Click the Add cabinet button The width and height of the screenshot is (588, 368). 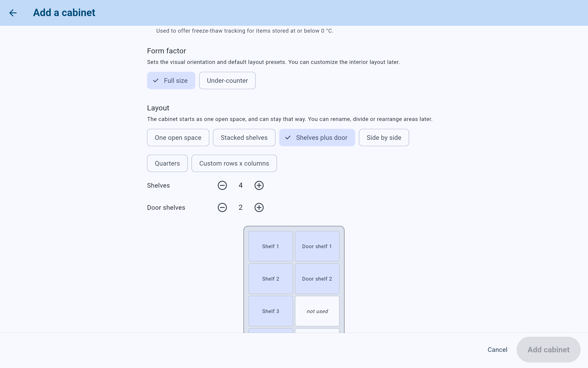coord(548,350)
